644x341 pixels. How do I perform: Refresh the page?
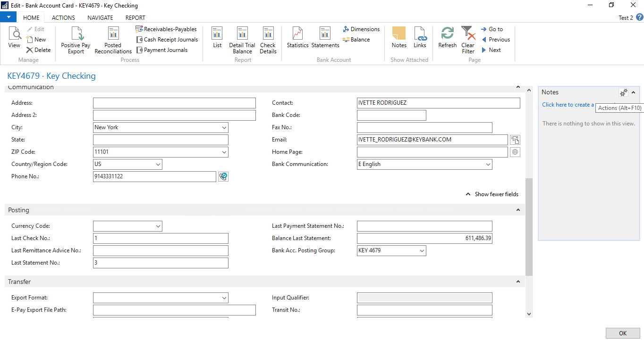click(x=447, y=38)
